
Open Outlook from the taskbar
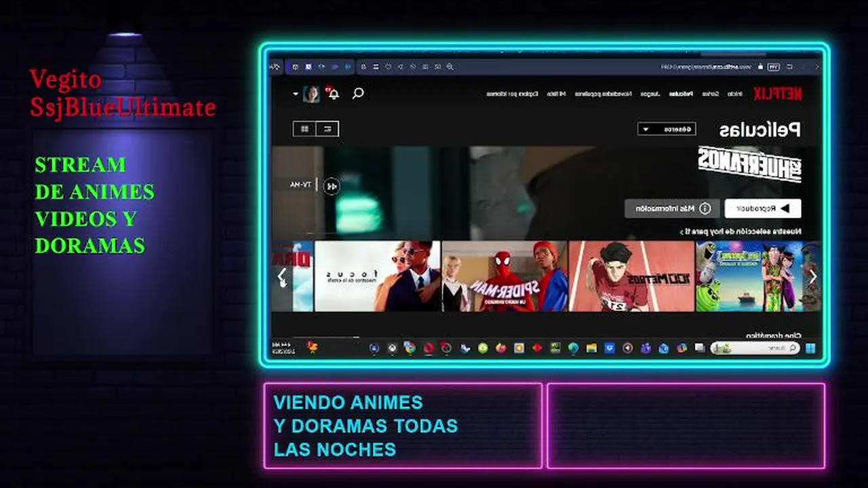pyautogui.click(x=663, y=348)
